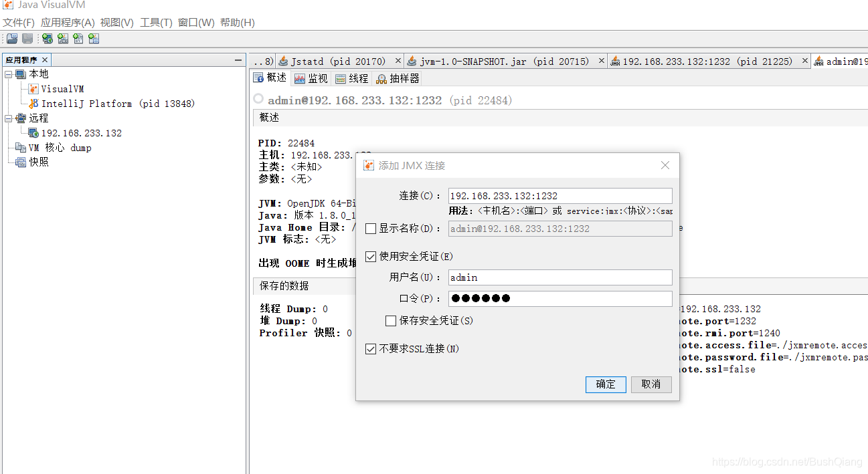Open the 抽样器 sampler subtab
Viewport: 868px width, 474px height.
pos(398,78)
